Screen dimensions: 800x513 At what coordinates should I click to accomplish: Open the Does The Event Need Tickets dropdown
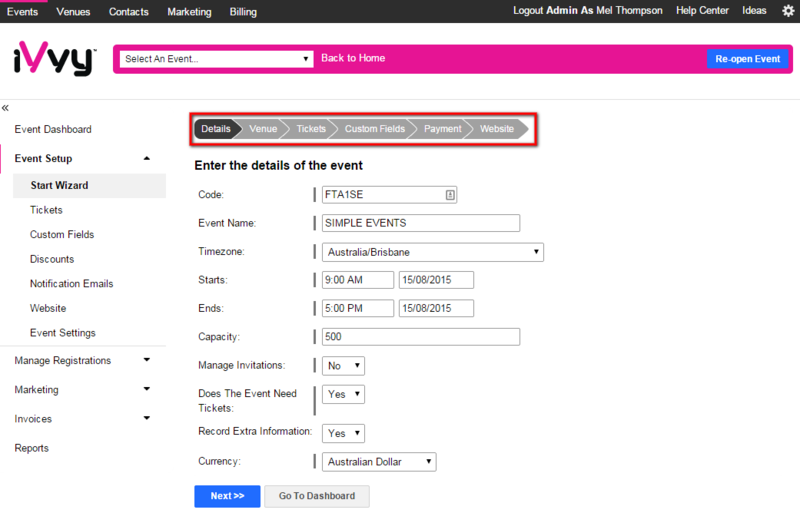coord(343,394)
